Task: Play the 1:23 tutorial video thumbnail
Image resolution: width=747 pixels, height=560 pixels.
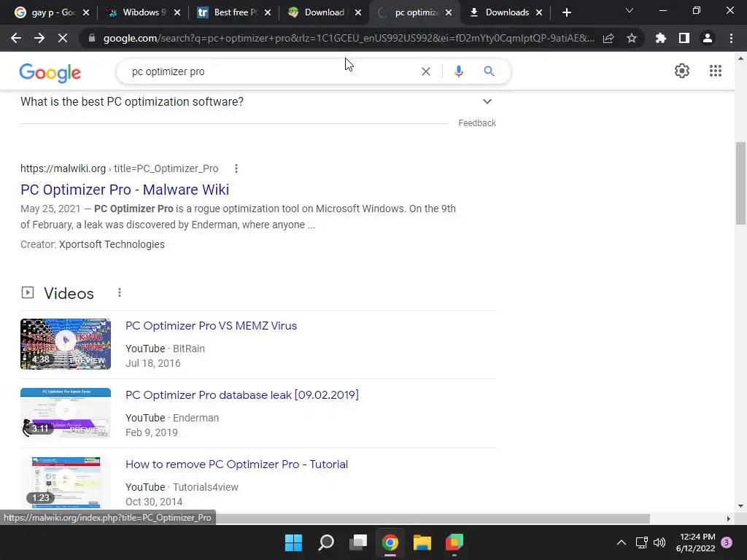Action: pyautogui.click(x=66, y=483)
